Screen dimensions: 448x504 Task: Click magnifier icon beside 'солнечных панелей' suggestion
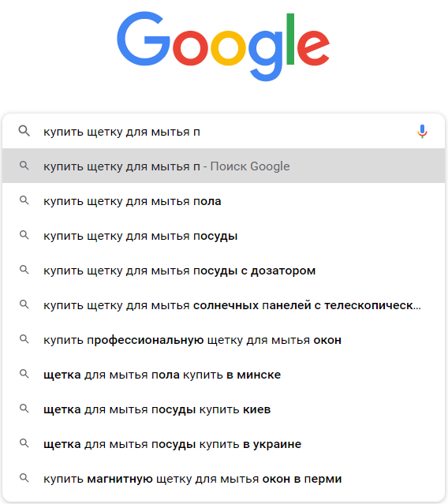click(x=24, y=304)
